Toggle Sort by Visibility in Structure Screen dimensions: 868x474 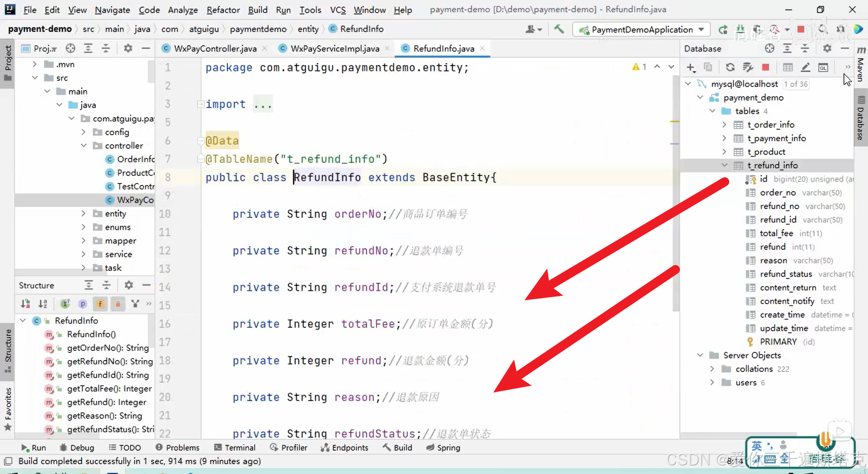[x=26, y=304]
